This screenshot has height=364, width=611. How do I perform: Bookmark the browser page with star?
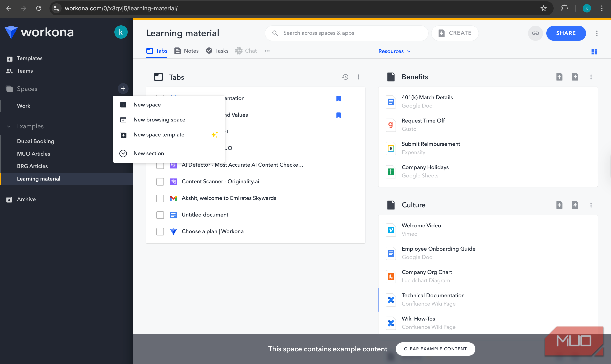point(544,8)
